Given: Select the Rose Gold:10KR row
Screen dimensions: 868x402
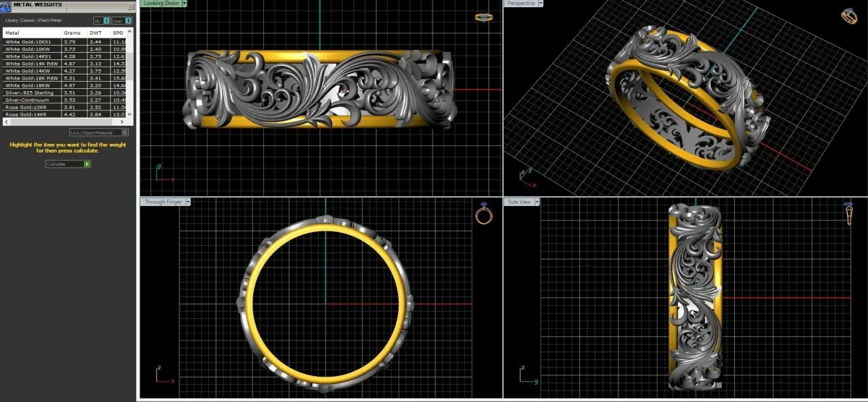Looking at the screenshot, I should tap(65, 107).
